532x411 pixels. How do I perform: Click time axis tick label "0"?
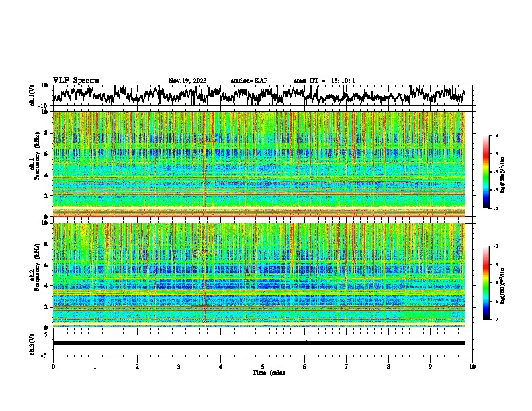point(53,367)
